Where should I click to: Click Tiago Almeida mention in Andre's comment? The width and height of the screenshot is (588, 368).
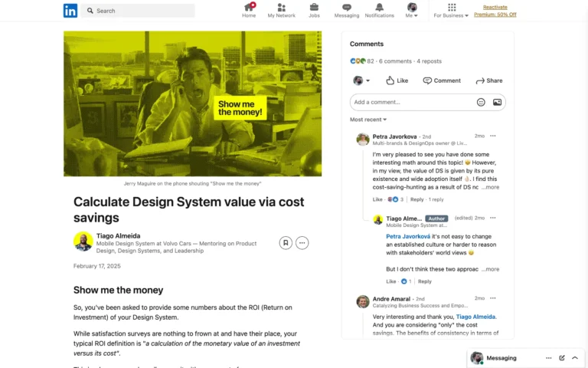coord(475,317)
